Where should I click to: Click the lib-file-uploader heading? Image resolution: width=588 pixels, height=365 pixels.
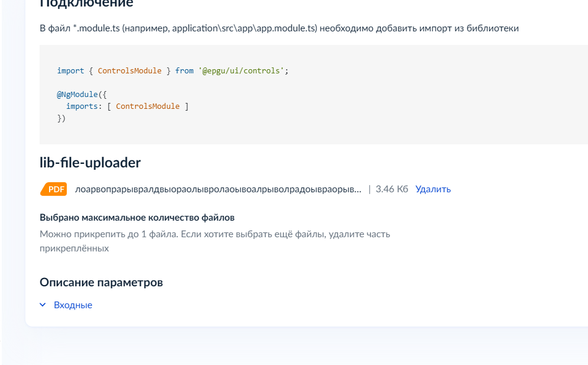point(90,163)
